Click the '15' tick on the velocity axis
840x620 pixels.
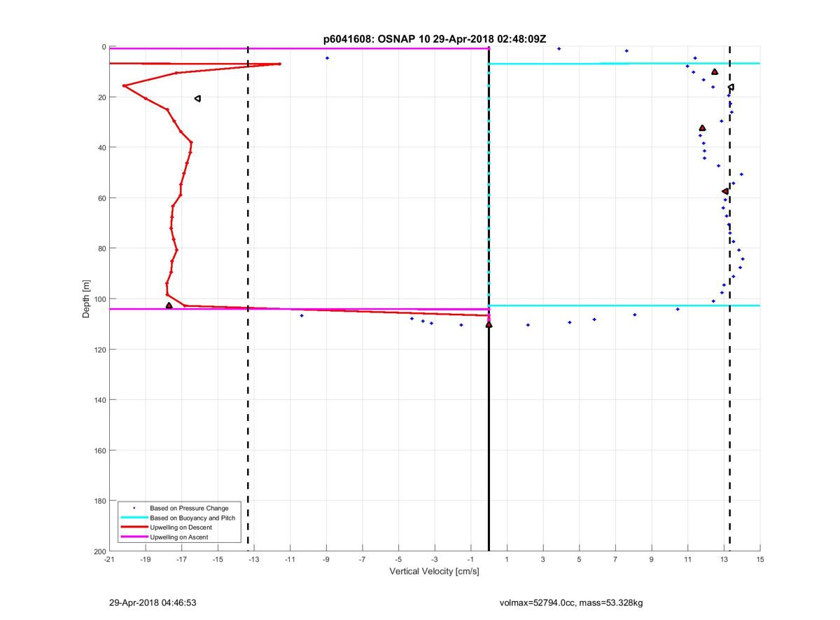760,560
